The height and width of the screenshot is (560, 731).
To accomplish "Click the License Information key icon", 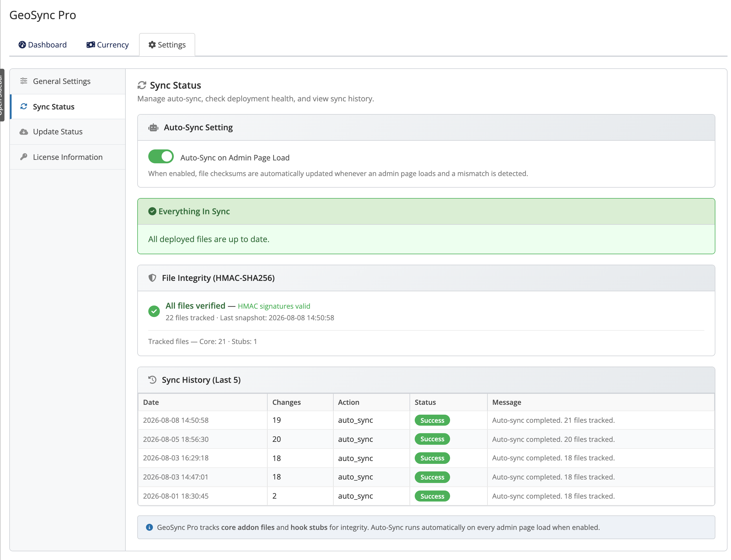I will pyautogui.click(x=24, y=157).
